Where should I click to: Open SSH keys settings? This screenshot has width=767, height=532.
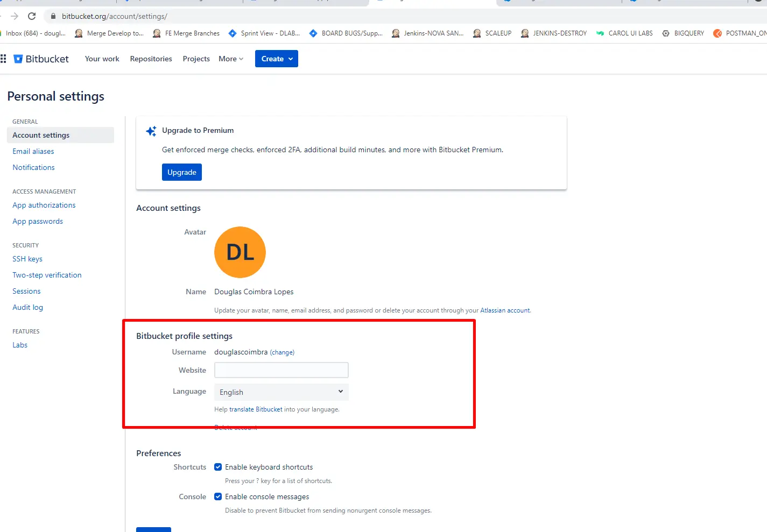click(x=27, y=259)
